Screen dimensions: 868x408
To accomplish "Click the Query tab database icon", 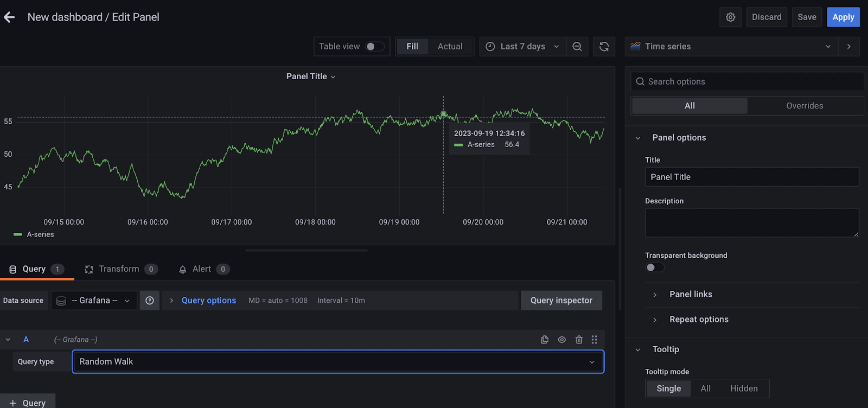I will point(13,269).
